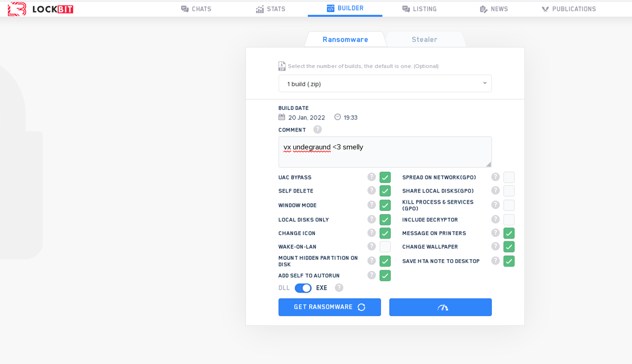Click the comment box resize handle
The image size is (632, 364).
(488, 164)
